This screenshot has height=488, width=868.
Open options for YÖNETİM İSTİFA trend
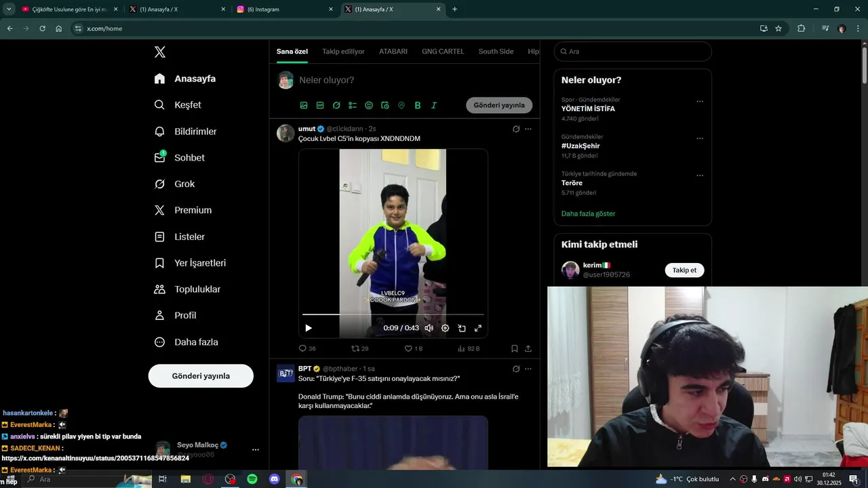700,102
